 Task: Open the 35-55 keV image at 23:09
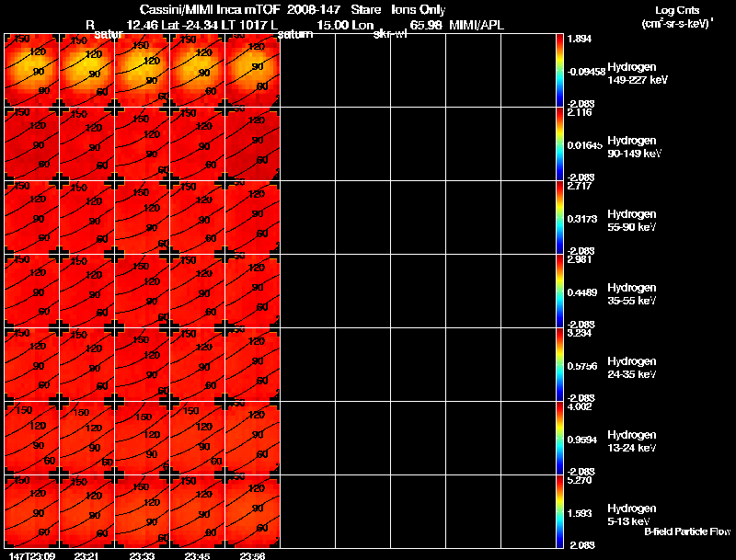click(x=31, y=291)
